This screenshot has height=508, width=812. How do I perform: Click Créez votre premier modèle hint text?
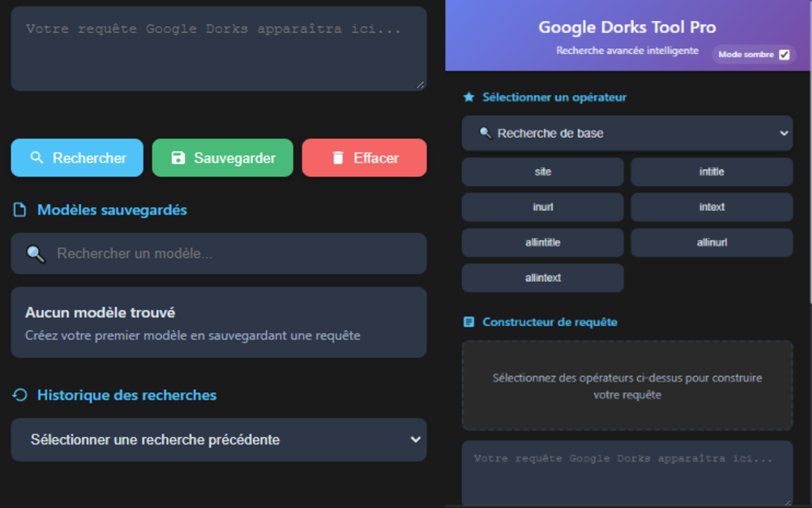tap(193, 335)
